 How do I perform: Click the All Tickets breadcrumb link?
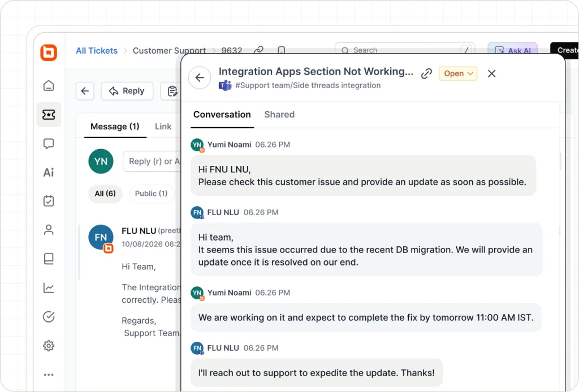[97, 50]
